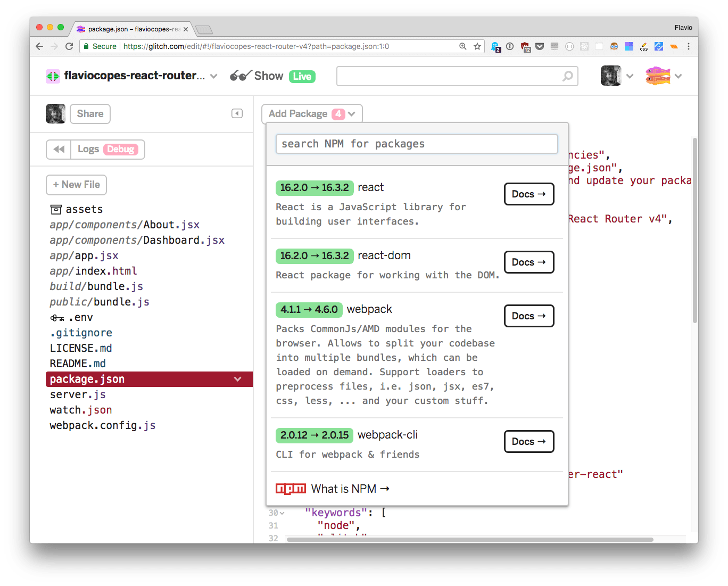
Task: Open the project name dropdown chevron
Action: (213, 76)
